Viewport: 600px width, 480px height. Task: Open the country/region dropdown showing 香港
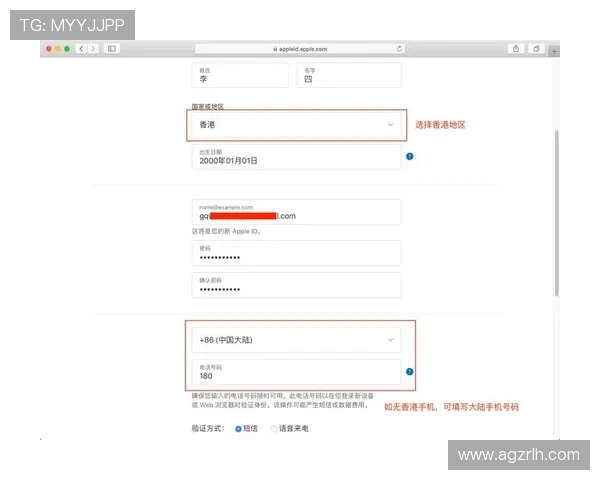point(297,125)
